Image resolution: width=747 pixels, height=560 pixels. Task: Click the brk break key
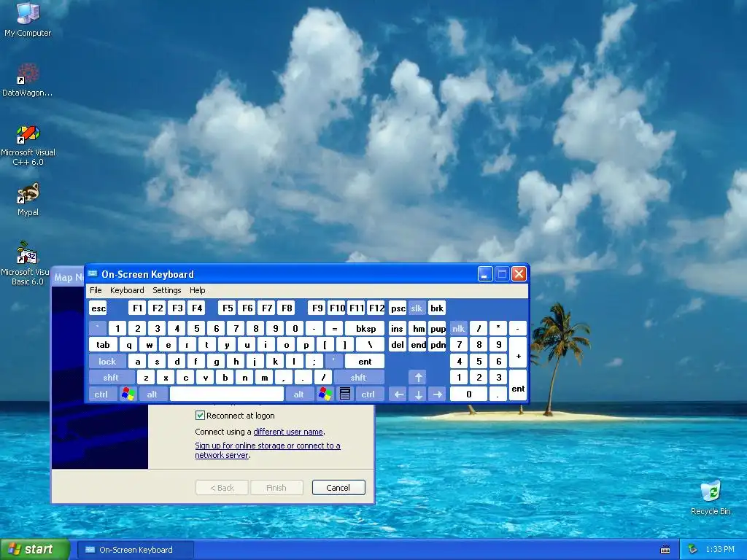click(x=437, y=308)
